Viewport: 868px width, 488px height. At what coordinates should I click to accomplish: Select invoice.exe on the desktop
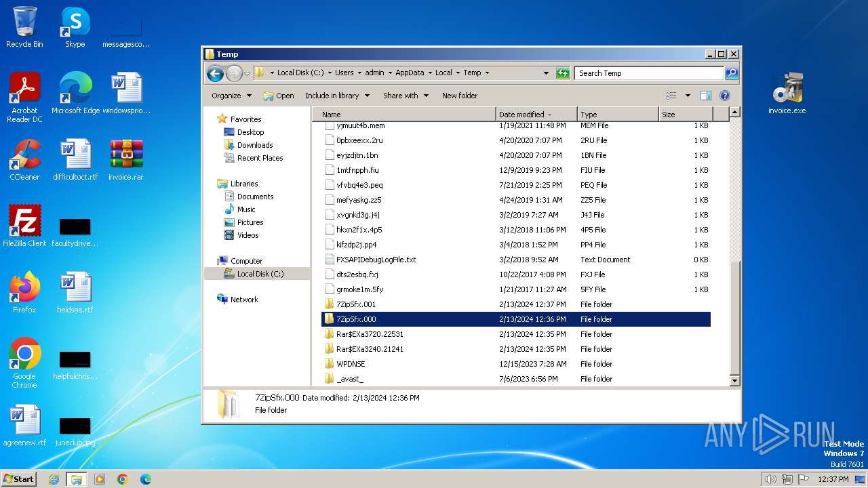[x=787, y=93]
